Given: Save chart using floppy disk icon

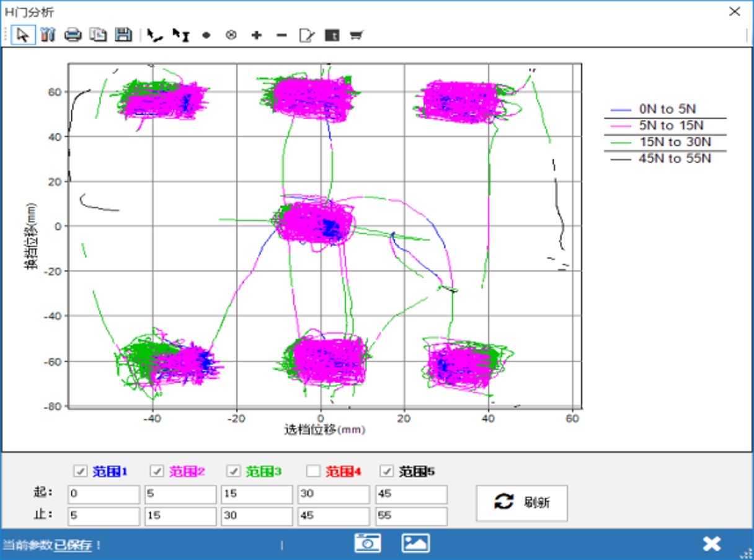Looking at the screenshot, I should [123, 35].
